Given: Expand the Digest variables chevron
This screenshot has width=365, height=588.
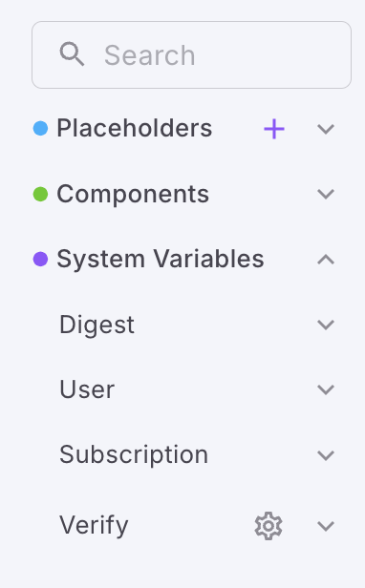Looking at the screenshot, I should coord(326,325).
